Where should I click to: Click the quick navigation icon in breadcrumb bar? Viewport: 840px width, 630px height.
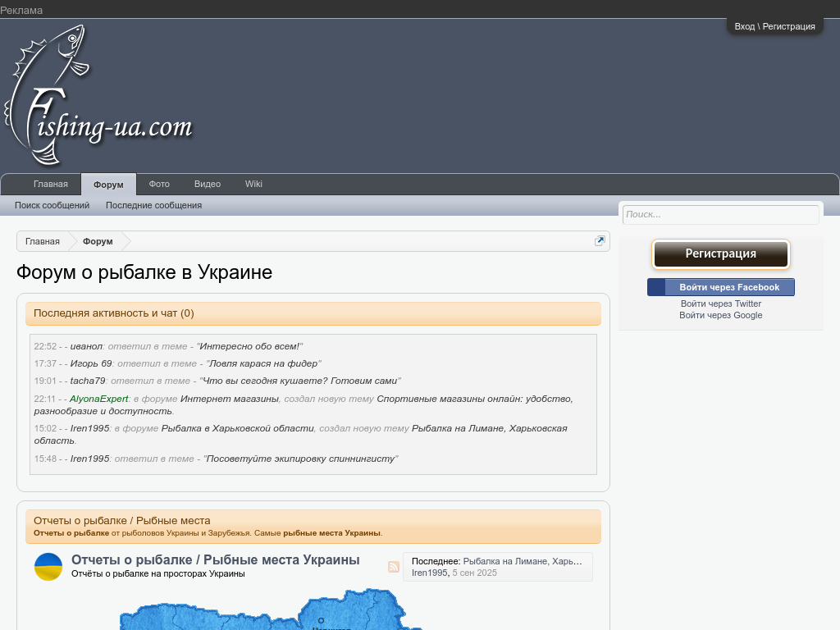point(600,241)
